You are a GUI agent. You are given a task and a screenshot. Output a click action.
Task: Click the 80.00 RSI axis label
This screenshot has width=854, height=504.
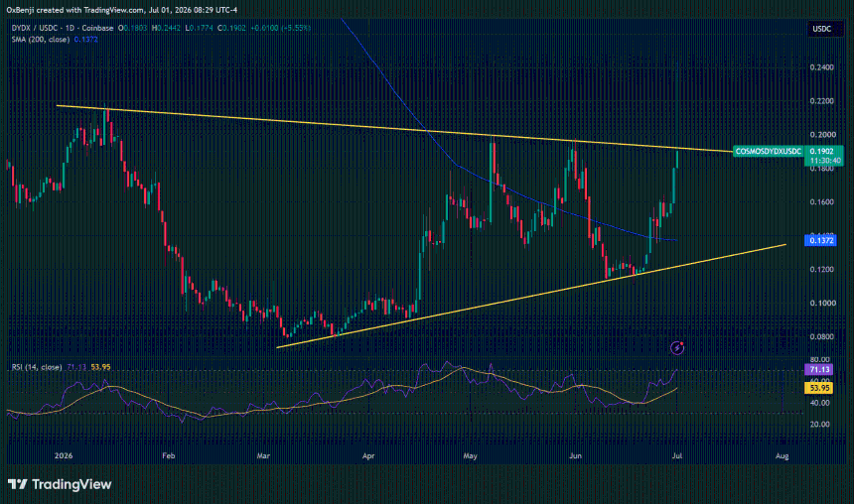pyautogui.click(x=819, y=360)
